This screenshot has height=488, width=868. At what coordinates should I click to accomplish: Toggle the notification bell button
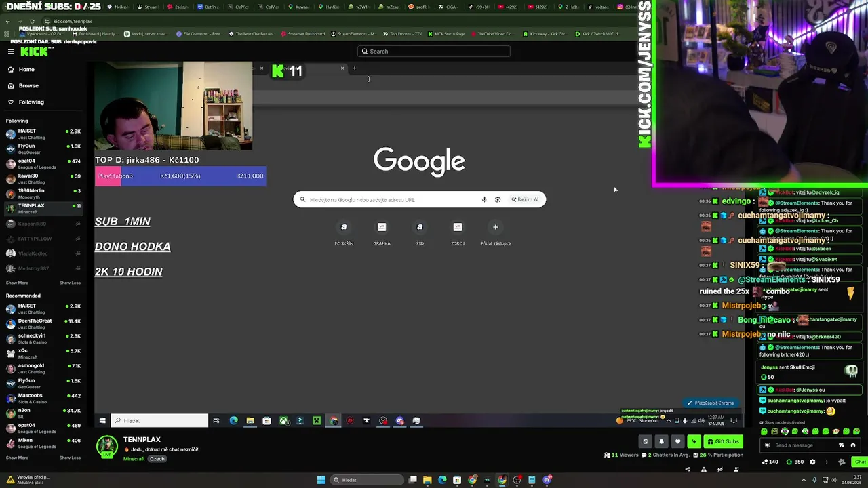pyautogui.click(x=661, y=441)
